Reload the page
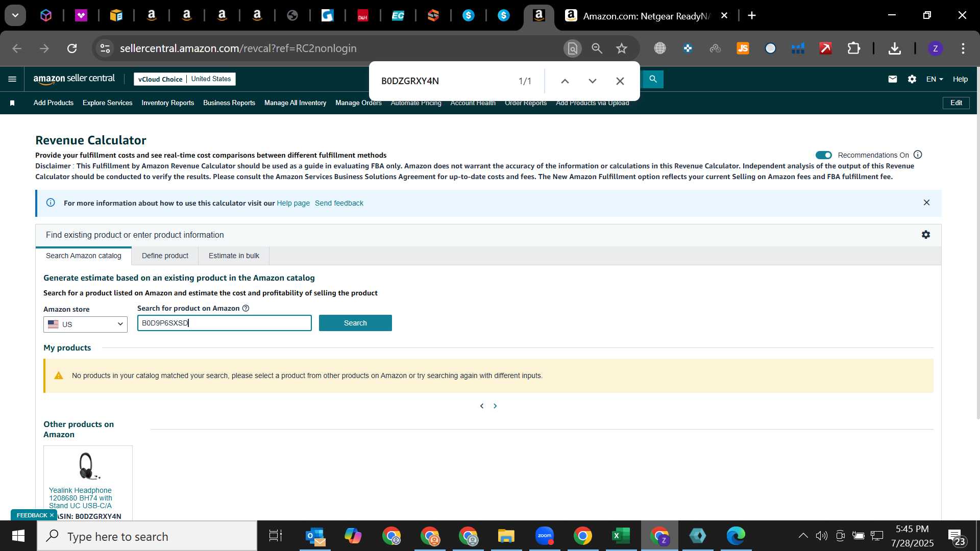980x551 pixels. point(72,48)
